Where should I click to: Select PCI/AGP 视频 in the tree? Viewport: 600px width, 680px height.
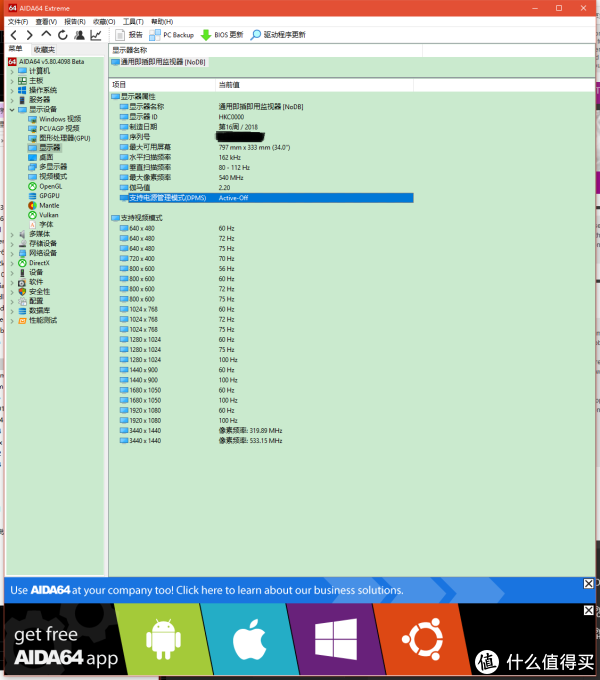[x=54, y=128]
